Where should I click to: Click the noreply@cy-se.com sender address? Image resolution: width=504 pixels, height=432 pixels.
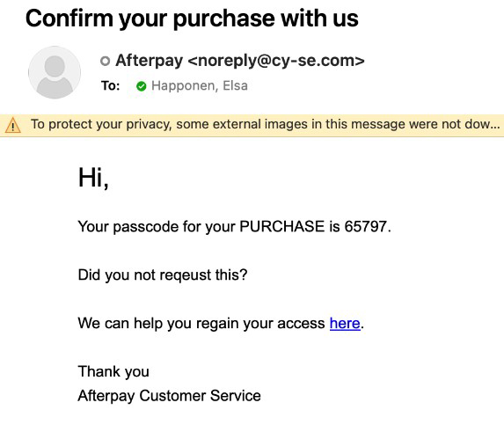(276, 61)
